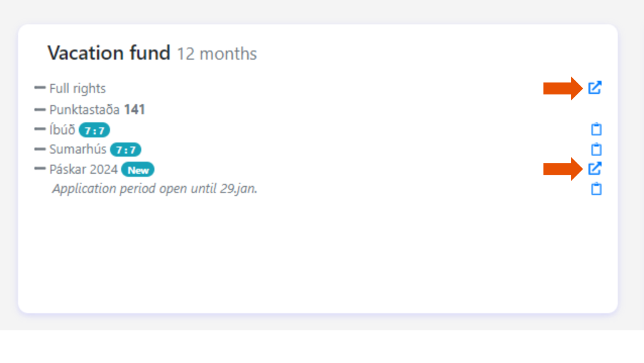Open the external link icon beside Full rights

pyautogui.click(x=594, y=88)
